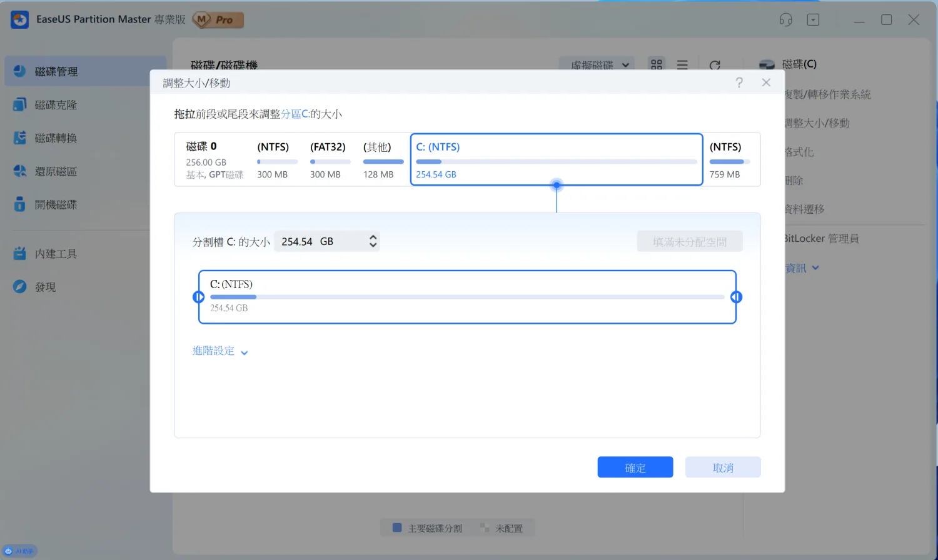Image resolution: width=938 pixels, height=560 pixels.
Task: Click the help question mark in the dialog
Action: 739,82
